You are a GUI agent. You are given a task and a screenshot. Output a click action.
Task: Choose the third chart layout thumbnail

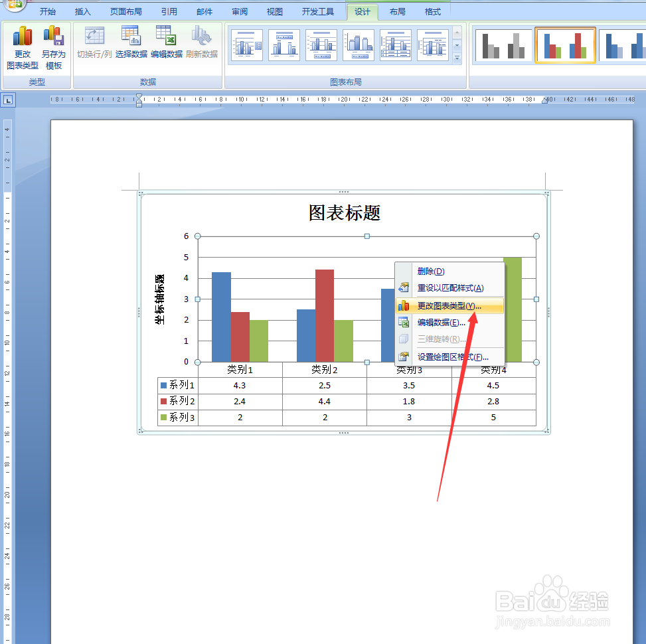click(321, 45)
